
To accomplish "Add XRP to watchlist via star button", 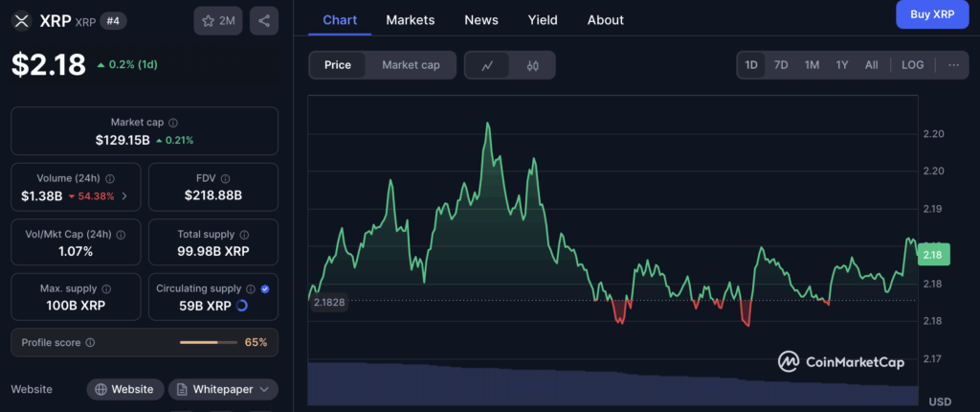I will point(218,21).
